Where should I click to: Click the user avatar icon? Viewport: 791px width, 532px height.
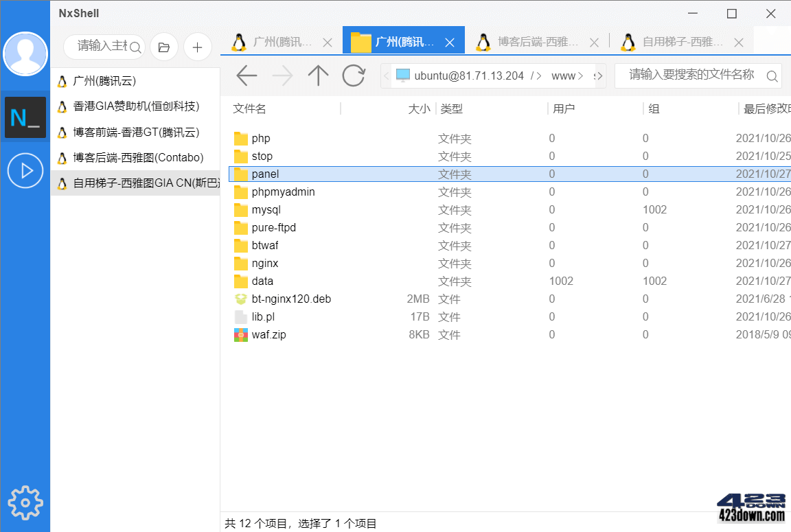(x=25, y=54)
